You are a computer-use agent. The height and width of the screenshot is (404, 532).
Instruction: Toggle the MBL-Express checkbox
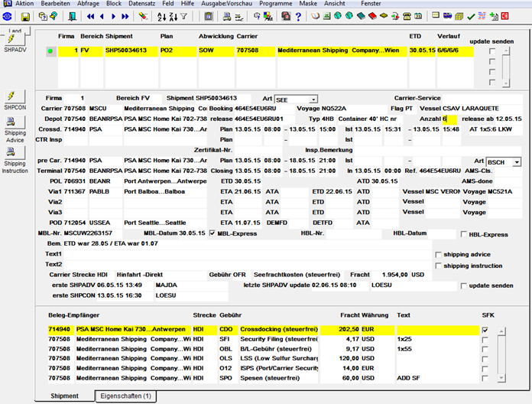point(212,233)
